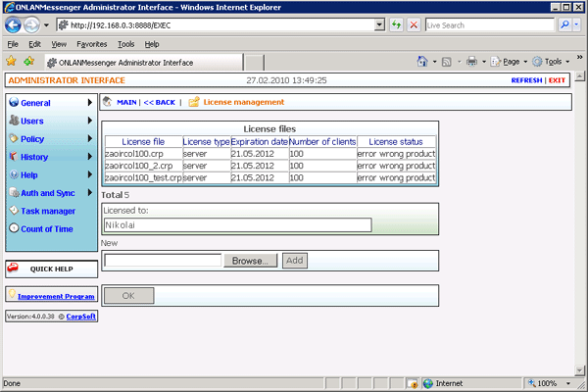The width and height of the screenshot is (588, 392).
Task: Expand the General submenu arrow
Action: tap(89, 102)
